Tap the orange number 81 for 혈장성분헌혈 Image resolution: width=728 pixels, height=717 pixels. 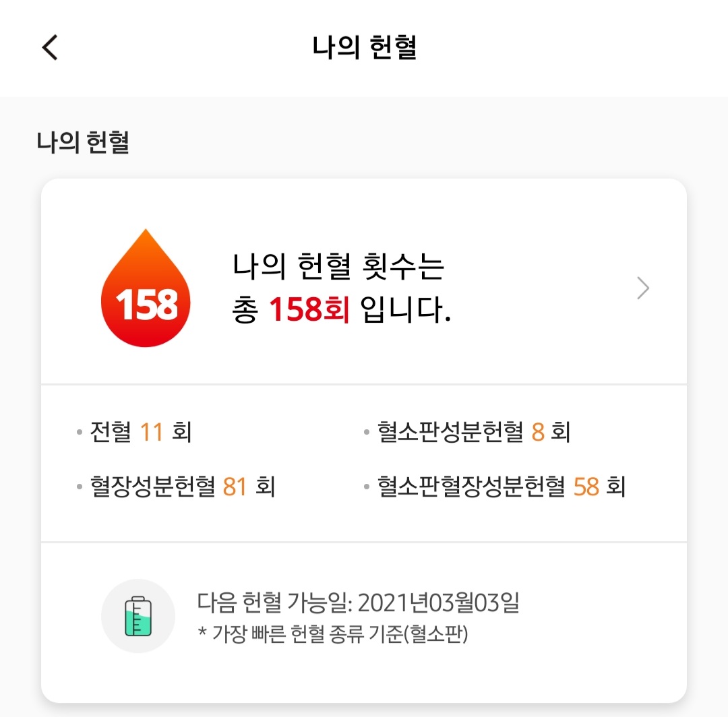coord(235,487)
